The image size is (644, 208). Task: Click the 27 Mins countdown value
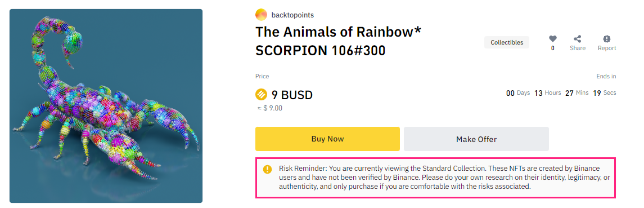pyautogui.click(x=577, y=93)
